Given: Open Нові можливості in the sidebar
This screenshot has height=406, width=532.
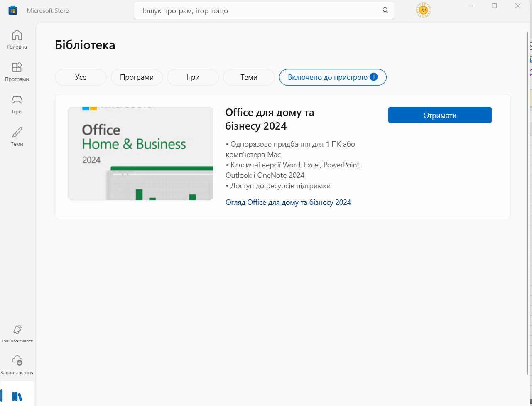Looking at the screenshot, I should pos(17,334).
